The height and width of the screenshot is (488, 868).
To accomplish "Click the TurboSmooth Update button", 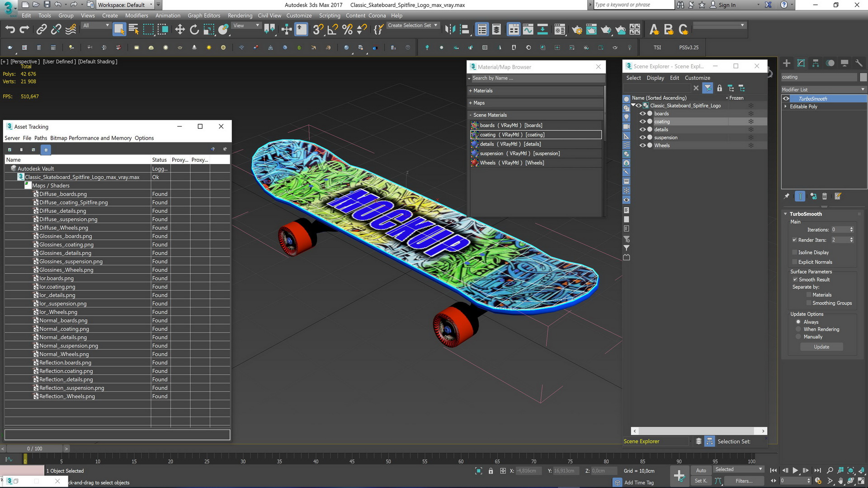I will click(821, 347).
